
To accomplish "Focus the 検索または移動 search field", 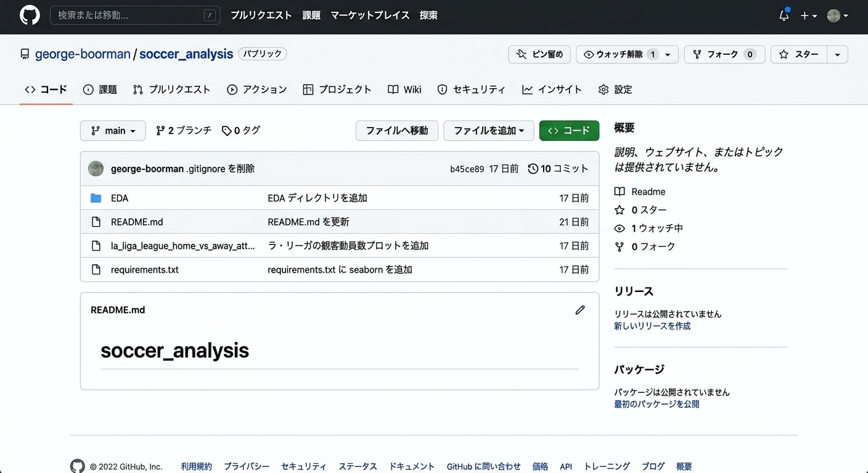I will [135, 15].
